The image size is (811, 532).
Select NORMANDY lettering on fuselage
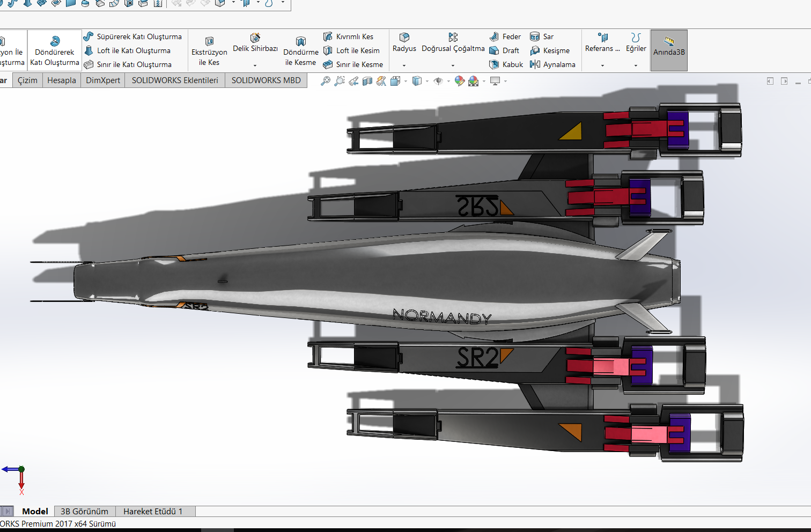[x=443, y=316]
